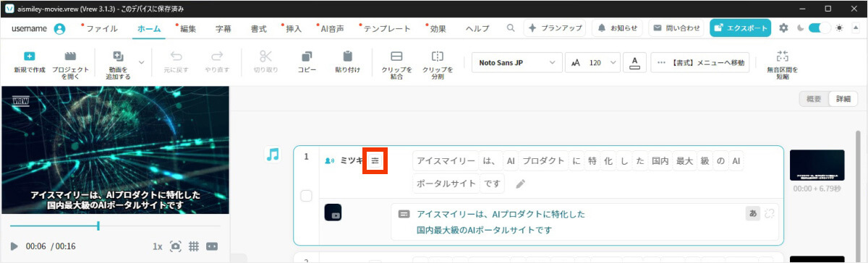Open the 書式 menu
Viewport: 868px width, 263px height.
(x=258, y=29)
